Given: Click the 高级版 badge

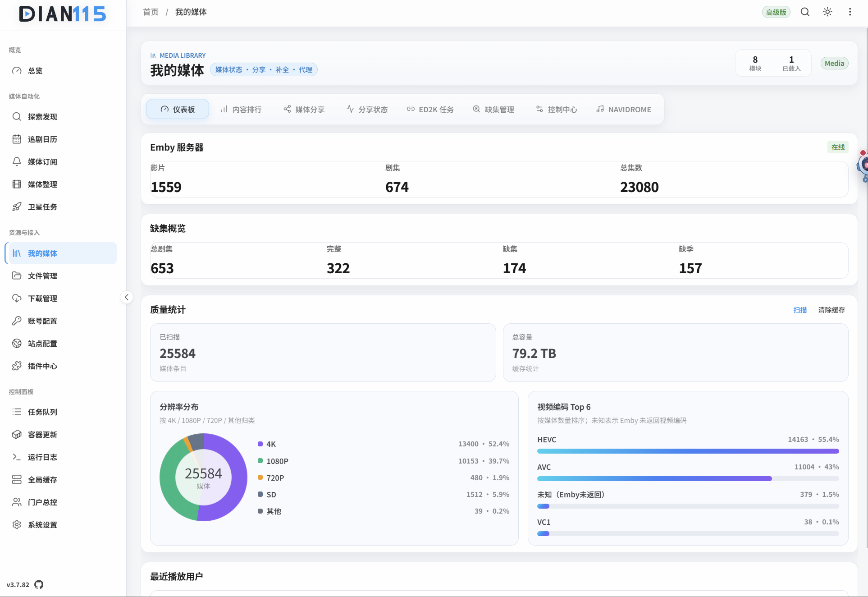Looking at the screenshot, I should (x=776, y=12).
